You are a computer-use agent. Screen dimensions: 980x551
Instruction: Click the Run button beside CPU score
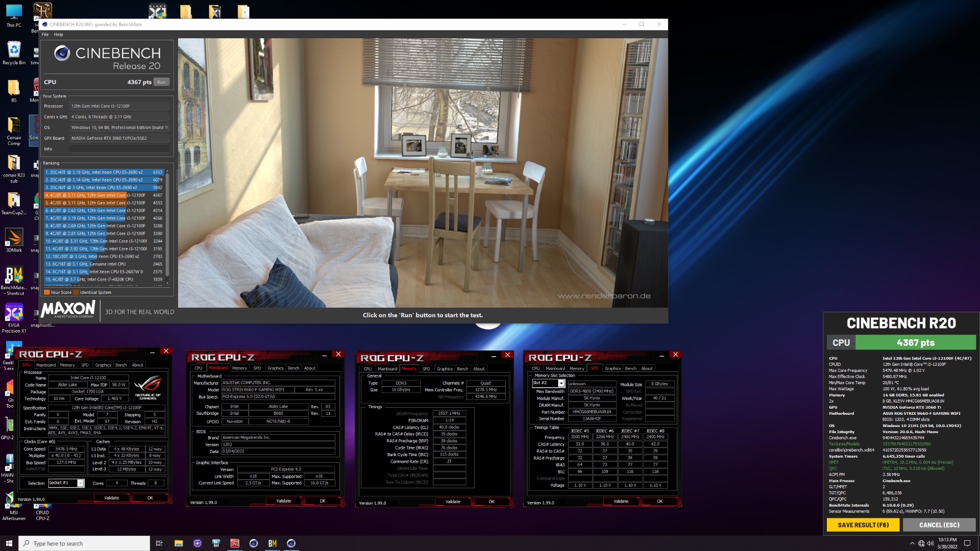click(x=161, y=82)
